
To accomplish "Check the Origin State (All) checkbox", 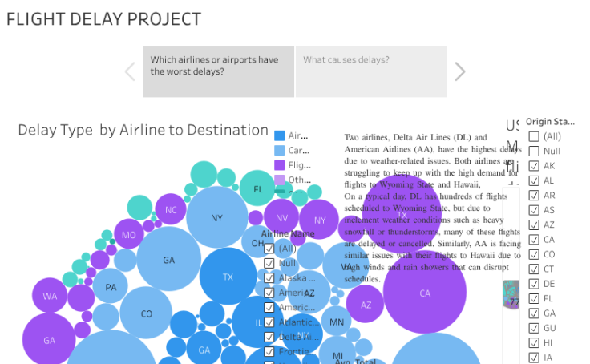I will [534, 136].
